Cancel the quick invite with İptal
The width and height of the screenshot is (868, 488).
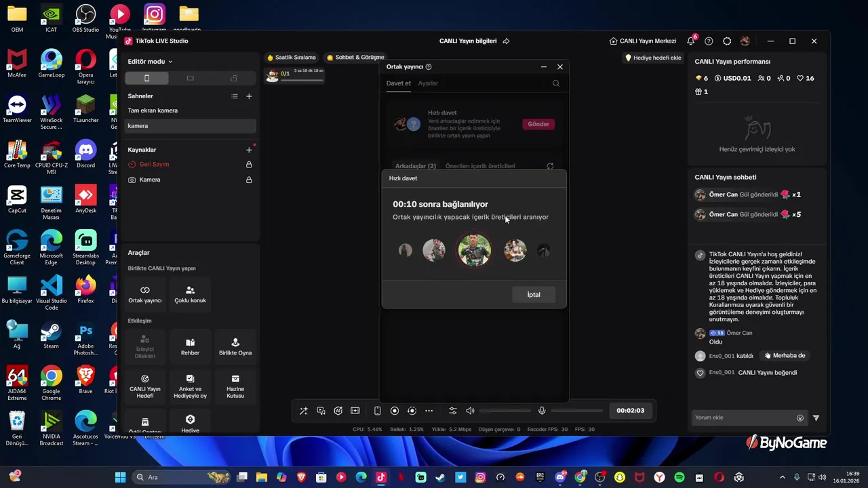click(534, 295)
